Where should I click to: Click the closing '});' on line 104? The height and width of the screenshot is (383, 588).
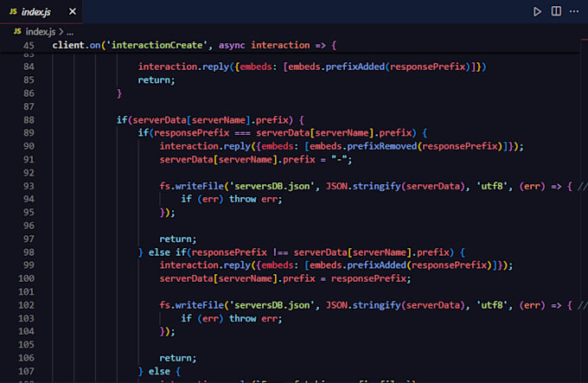coord(167,332)
